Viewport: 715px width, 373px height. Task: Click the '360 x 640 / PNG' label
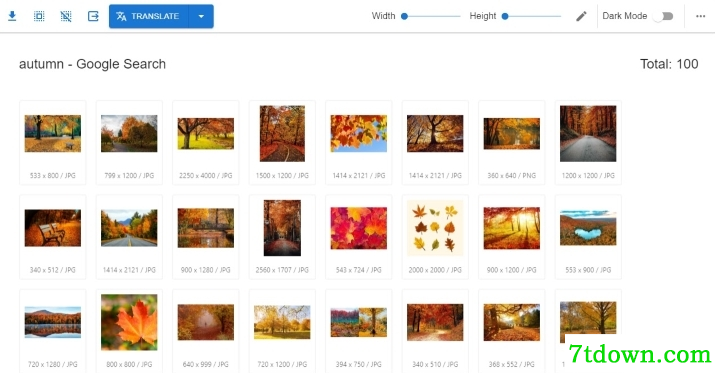[512, 176]
